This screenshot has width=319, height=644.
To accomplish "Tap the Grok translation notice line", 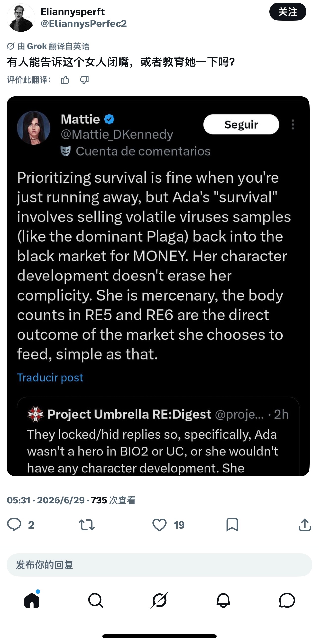I will coord(48,46).
